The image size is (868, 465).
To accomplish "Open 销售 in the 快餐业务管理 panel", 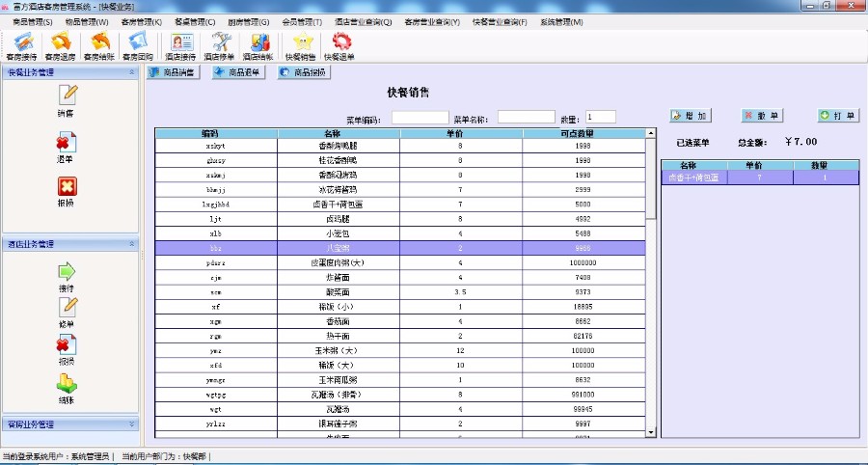I will pyautogui.click(x=67, y=101).
